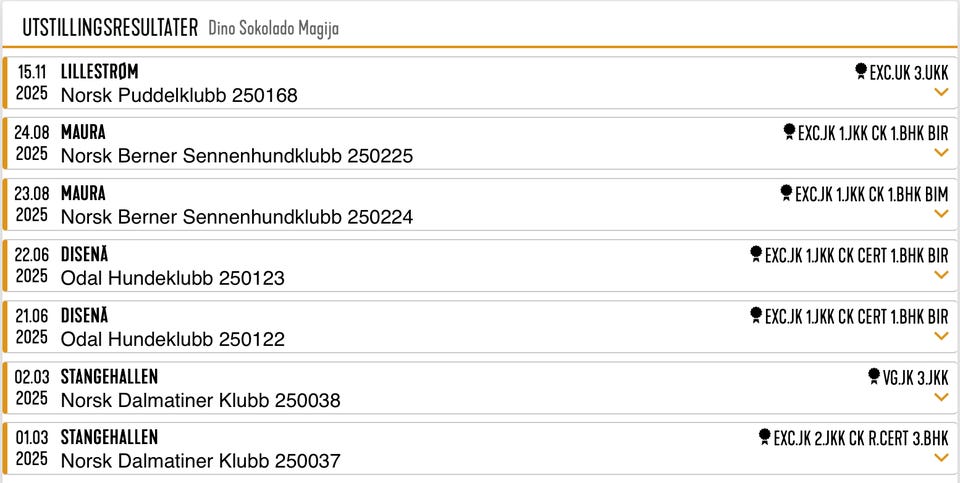
Task: Expand Odal Hundeklubb 250122 chevron
Action: 941,336
